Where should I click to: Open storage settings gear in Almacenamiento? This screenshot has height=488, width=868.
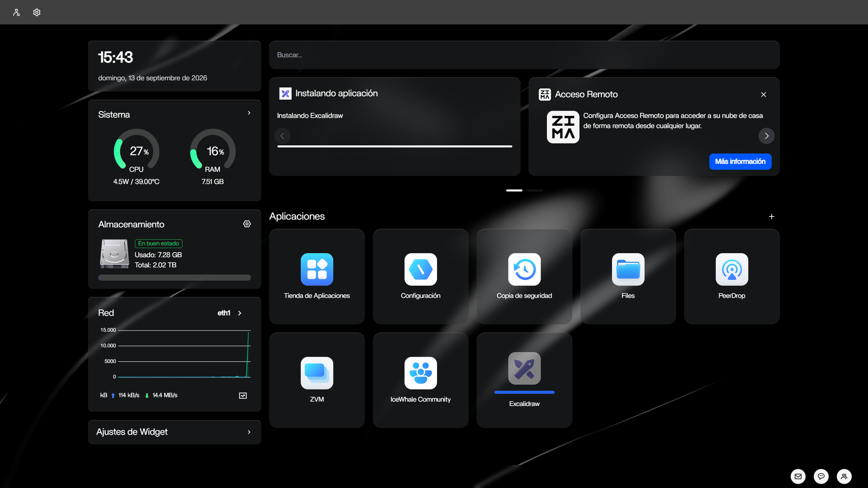(x=247, y=224)
